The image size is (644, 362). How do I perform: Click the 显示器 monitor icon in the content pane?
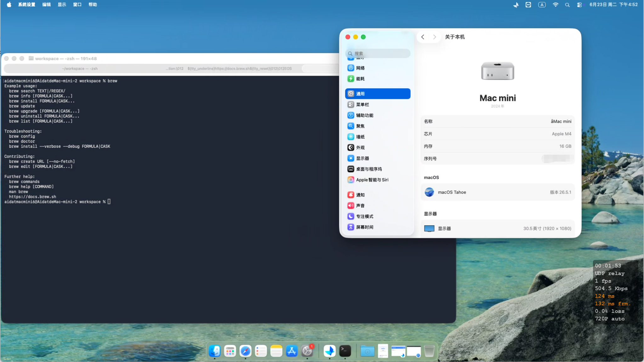pos(429,228)
